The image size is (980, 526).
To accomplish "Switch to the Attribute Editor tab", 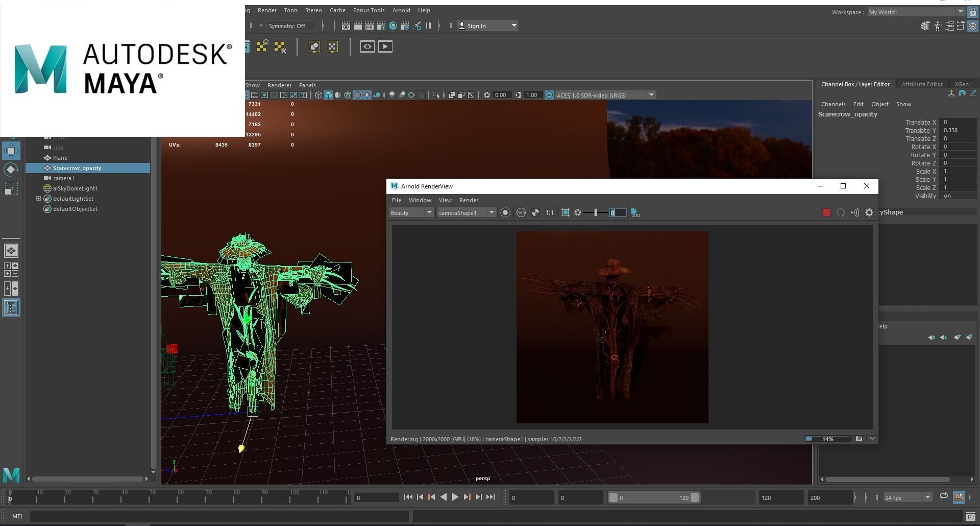I will click(922, 84).
